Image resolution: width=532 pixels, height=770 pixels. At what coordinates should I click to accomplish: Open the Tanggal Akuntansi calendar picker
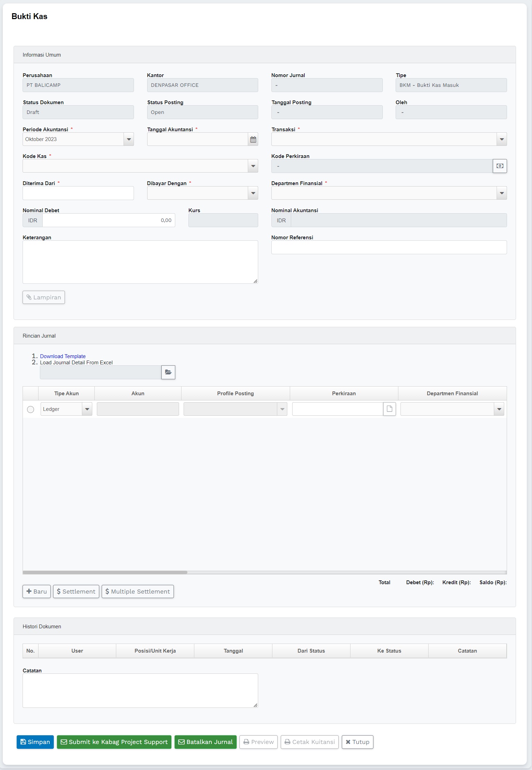pyautogui.click(x=253, y=139)
